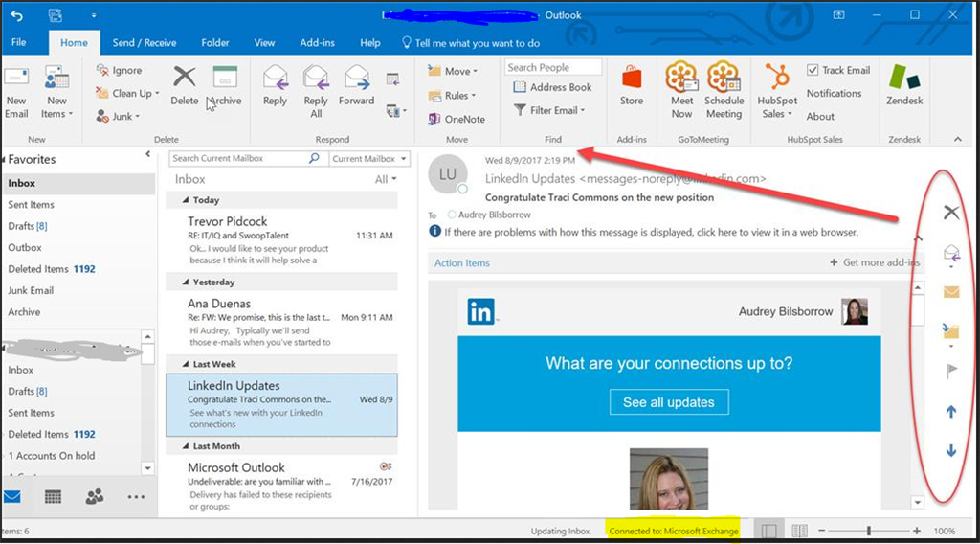
Task: Open Ana Duenas email
Action: coord(282,323)
